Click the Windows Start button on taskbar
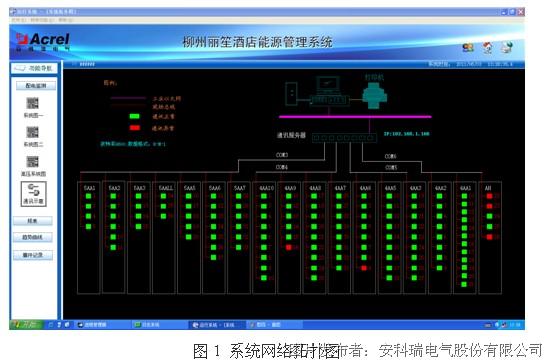 [27, 325]
